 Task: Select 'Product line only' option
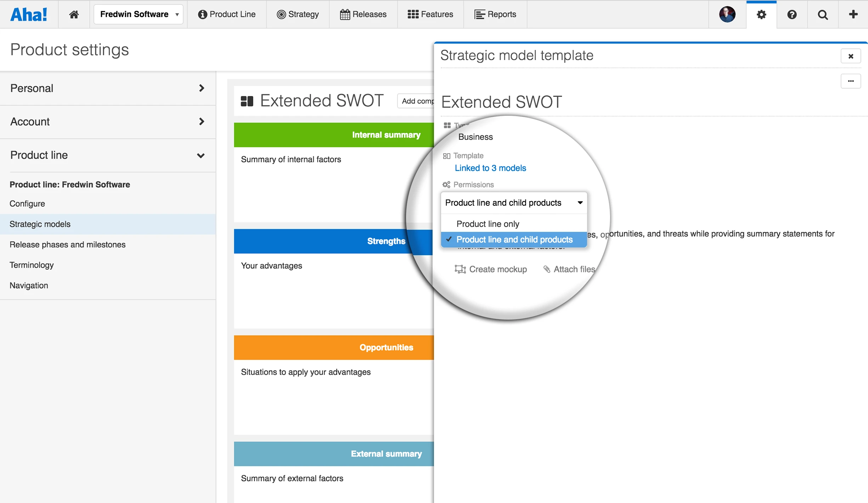[x=487, y=224]
